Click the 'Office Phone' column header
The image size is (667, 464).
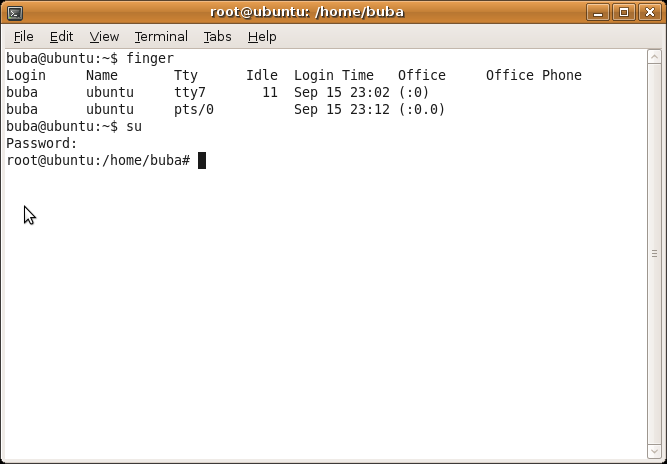pos(533,75)
